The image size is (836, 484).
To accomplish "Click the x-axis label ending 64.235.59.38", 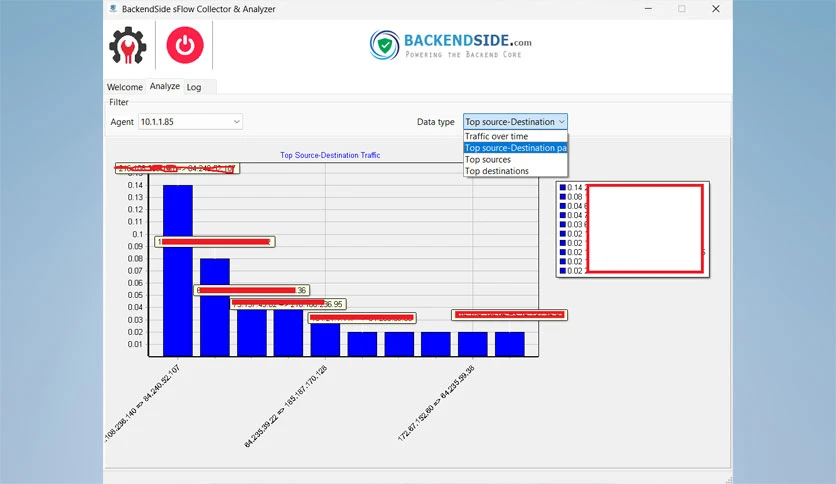I will tap(436, 404).
